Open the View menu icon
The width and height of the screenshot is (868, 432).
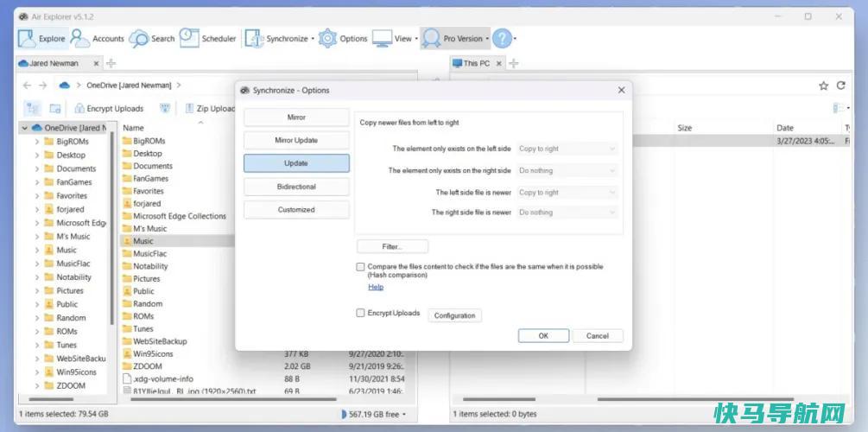pos(382,38)
